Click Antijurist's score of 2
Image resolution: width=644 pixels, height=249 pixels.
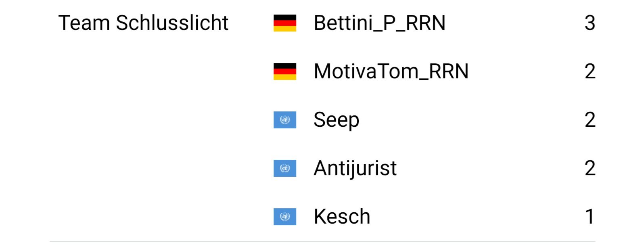590,168
